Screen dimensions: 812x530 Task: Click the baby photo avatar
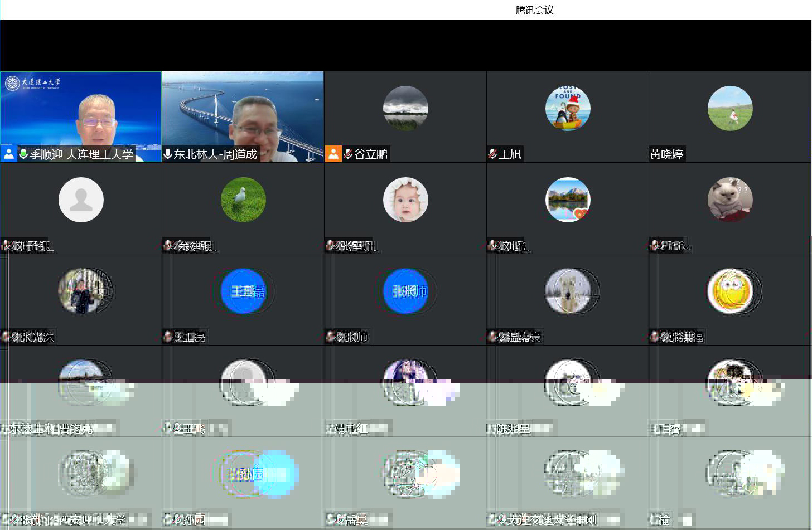[x=405, y=200]
